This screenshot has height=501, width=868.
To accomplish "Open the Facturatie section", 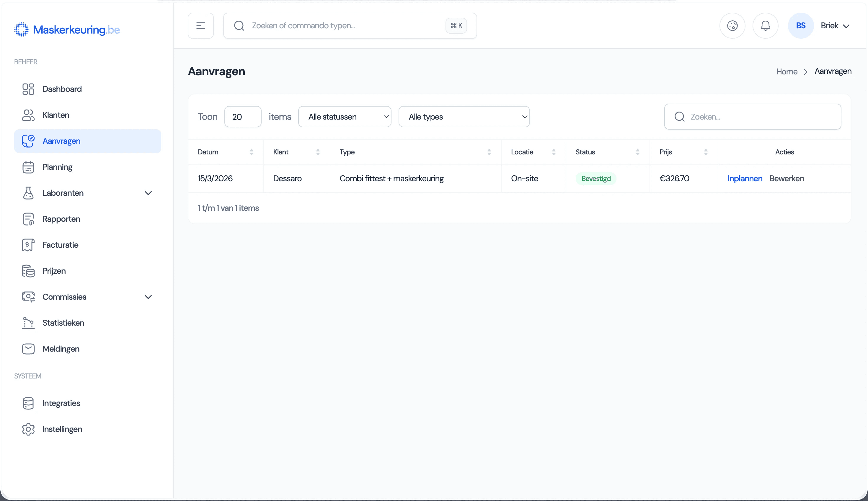I will [x=60, y=245].
